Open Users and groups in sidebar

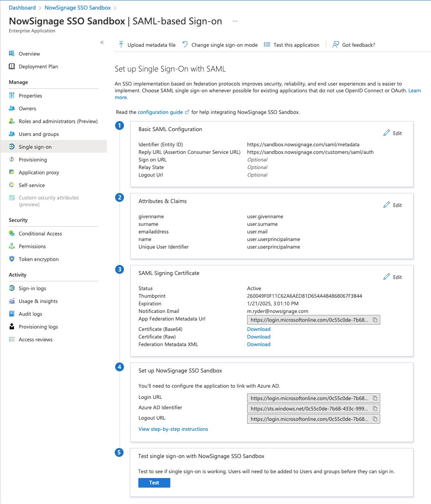tap(39, 134)
